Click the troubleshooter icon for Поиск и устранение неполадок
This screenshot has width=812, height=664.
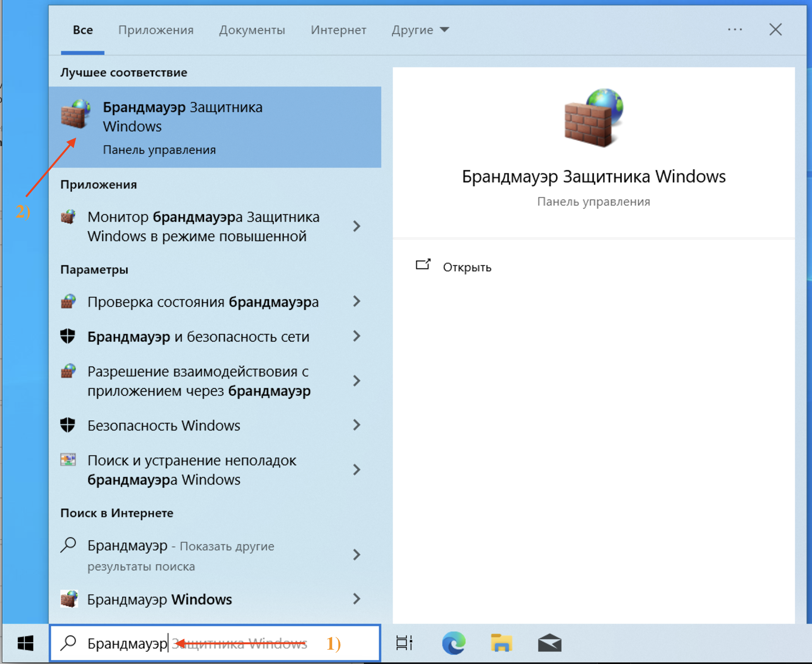[x=68, y=460]
